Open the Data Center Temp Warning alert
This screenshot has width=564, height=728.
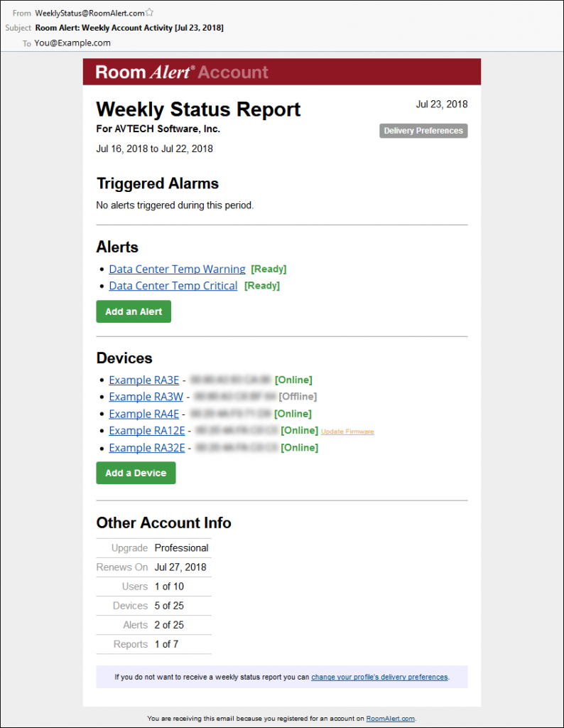tap(176, 269)
